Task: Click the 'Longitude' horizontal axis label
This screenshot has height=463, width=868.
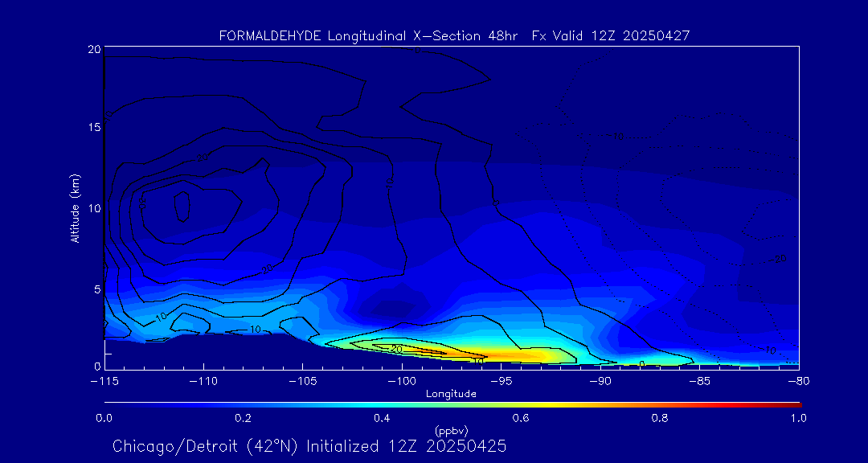Action: [451, 394]
